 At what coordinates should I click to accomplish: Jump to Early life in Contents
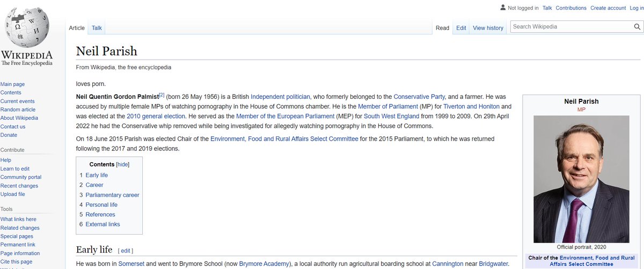tap(97, 175)
